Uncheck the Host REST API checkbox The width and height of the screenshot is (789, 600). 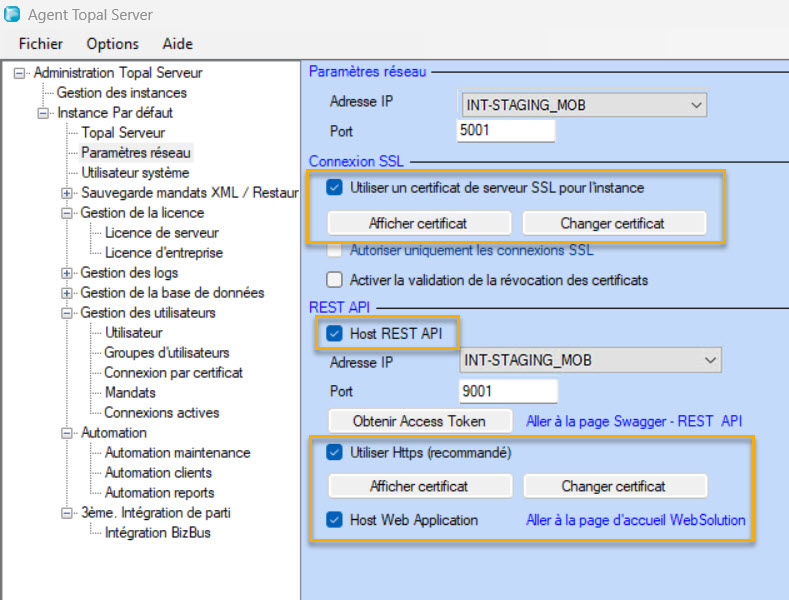335,333
